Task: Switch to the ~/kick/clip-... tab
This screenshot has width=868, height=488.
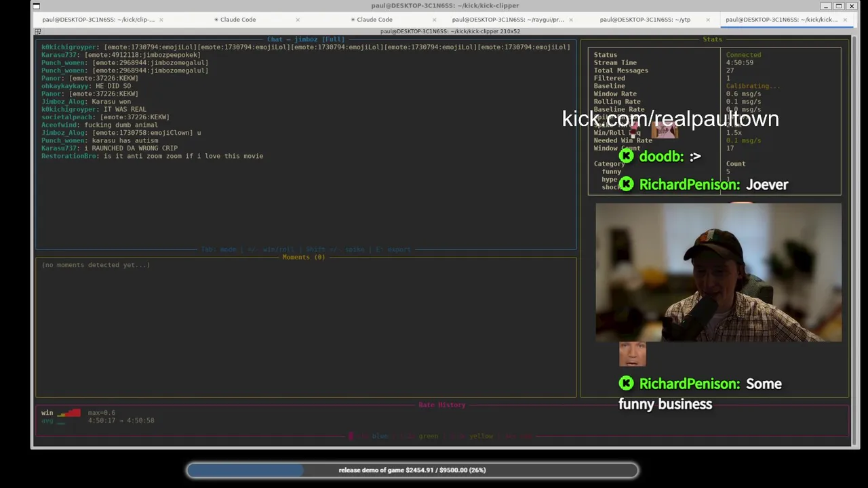Action: [x=98, y=20]
